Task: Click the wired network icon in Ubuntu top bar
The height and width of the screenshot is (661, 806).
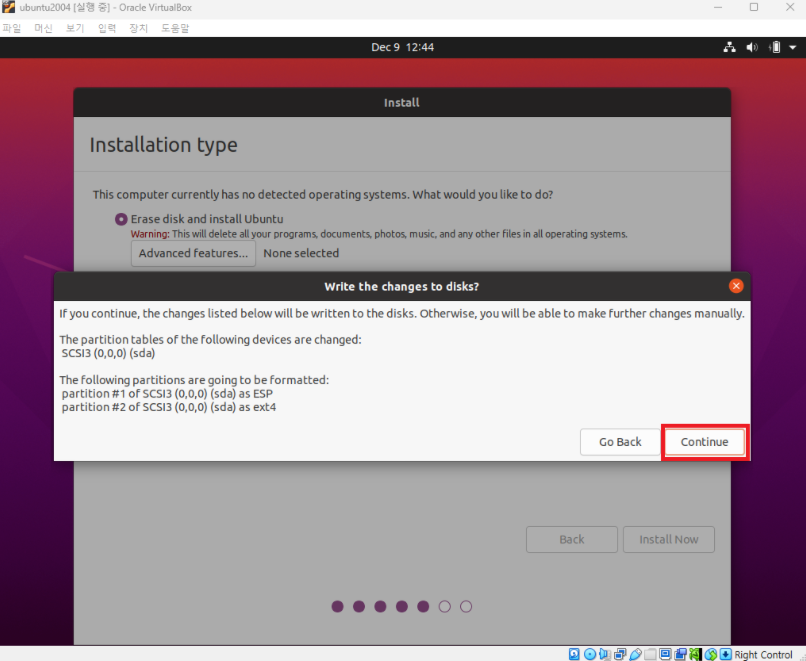Action: [x=729, y=47]
